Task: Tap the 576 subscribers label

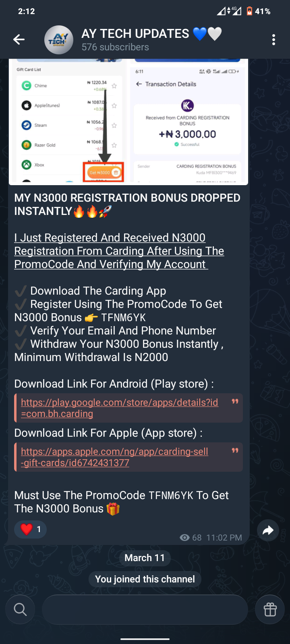Action: pos(115,47)
